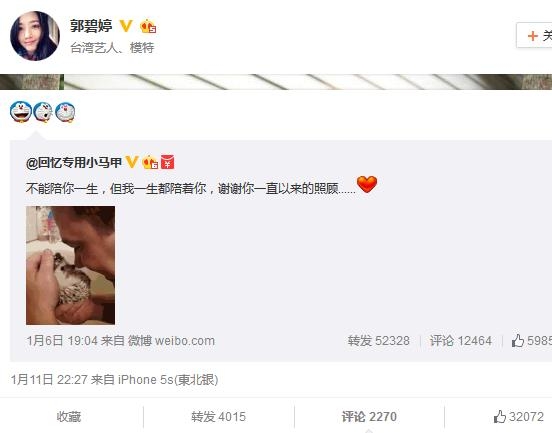Follow 郭碧婷 with the plus button
Image resolution: width=552 pixels, height=433 pixels.
click(x=534, y=35)
